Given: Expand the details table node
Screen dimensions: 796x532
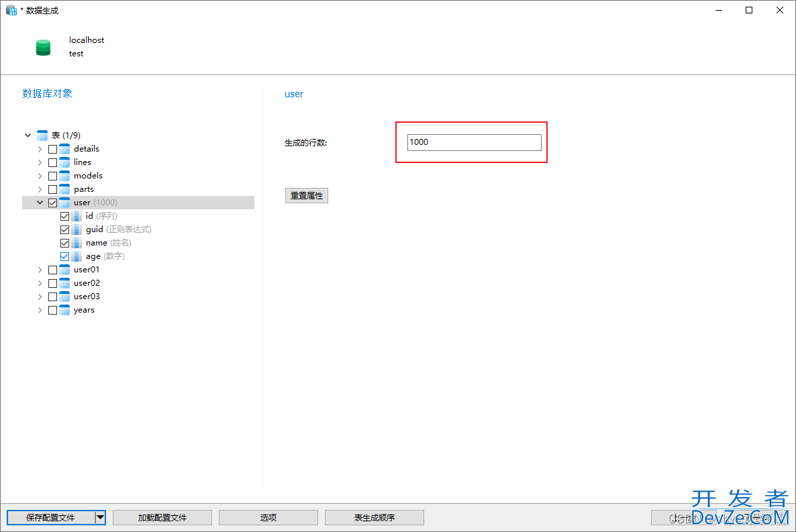Looking at the screenshot, I should [x=40, y=149].
